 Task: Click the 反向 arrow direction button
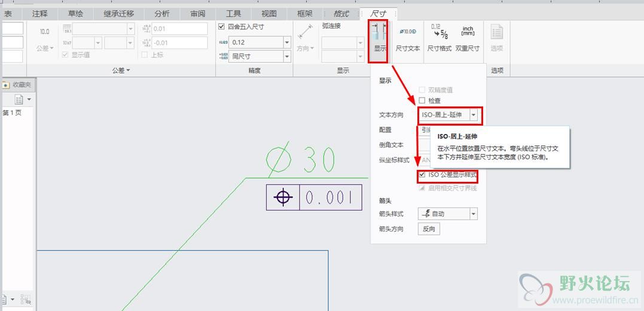pyautogui.click(x=429, y=229)
